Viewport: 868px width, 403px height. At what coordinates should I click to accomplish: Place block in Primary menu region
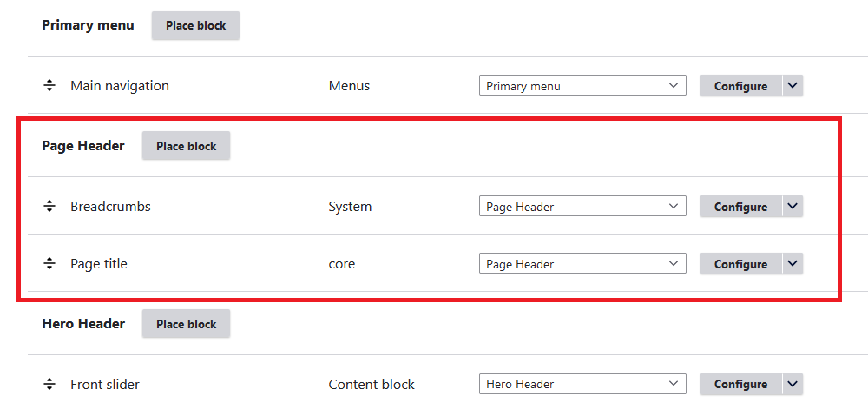[x=195, y=25]
